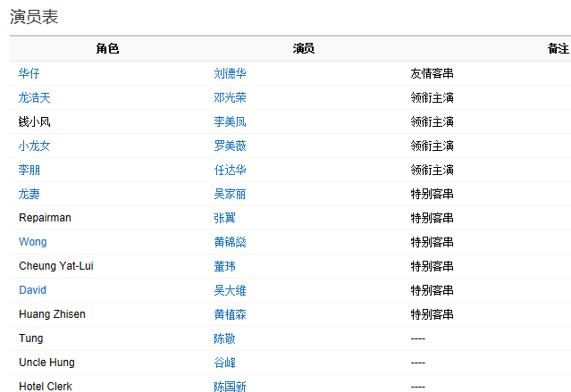Click the Cheung Yat-Lui role cell
The height and width of the screenshot is (392, 571).
tap(56, 266)
